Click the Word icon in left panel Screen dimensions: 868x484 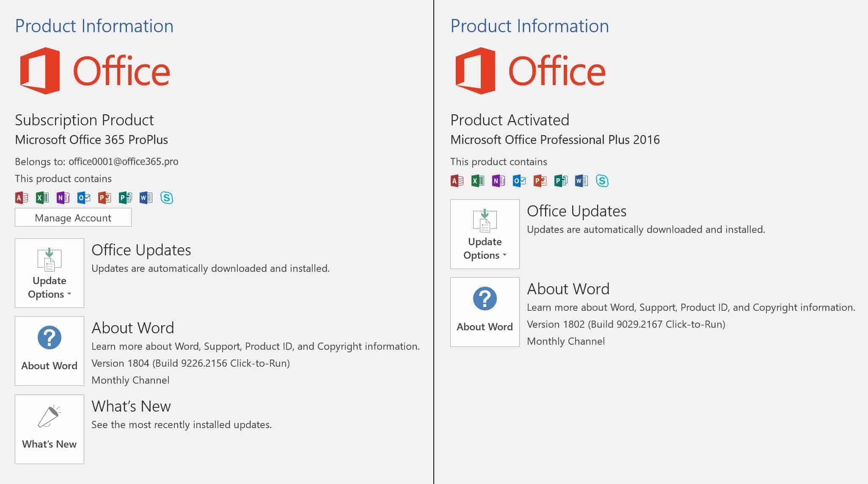[x=146, y=197]
